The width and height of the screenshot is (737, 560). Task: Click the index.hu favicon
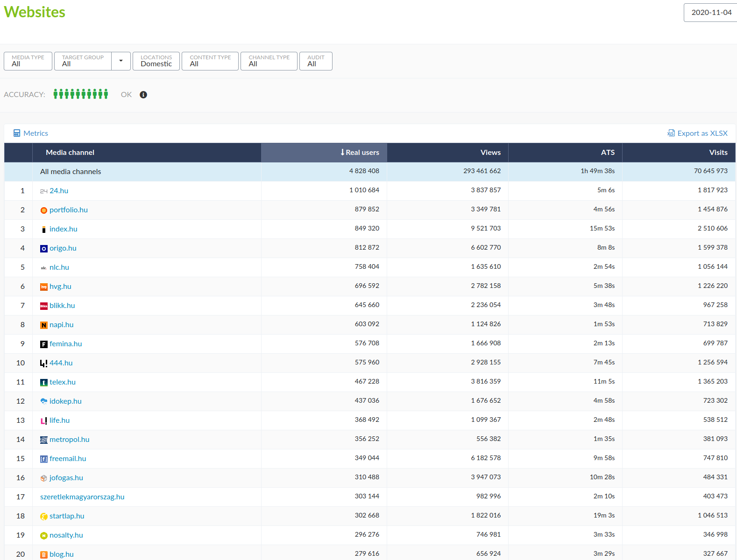pos(43,230)
